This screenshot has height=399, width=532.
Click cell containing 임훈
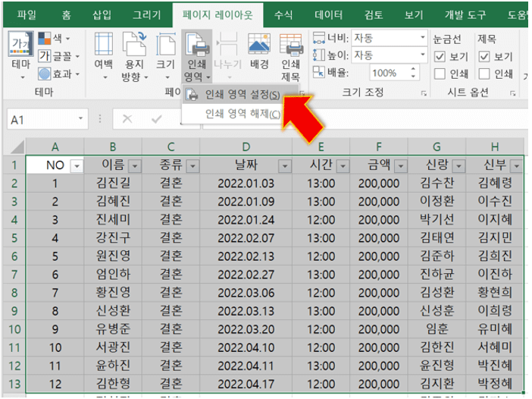pyautogui.click(x=437, y=329)
